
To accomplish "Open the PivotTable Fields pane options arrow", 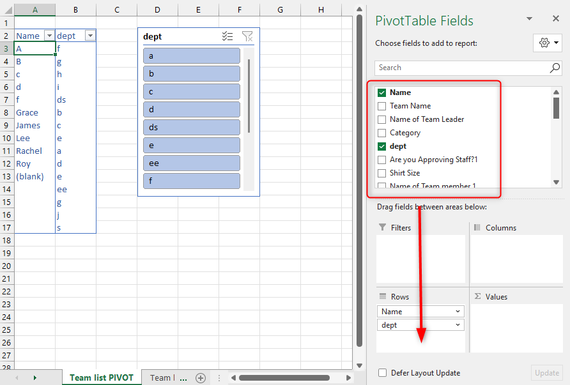I will pos(530,19).
